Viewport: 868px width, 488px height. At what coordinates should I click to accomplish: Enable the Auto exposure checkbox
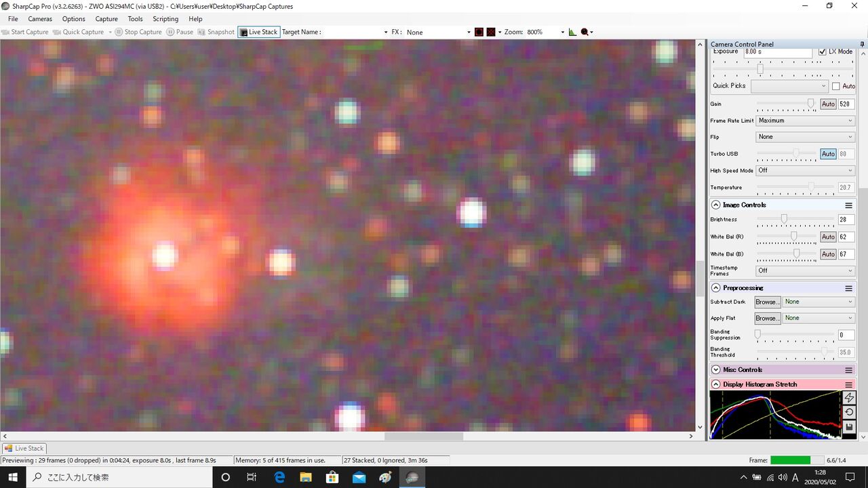click(836, 86)
